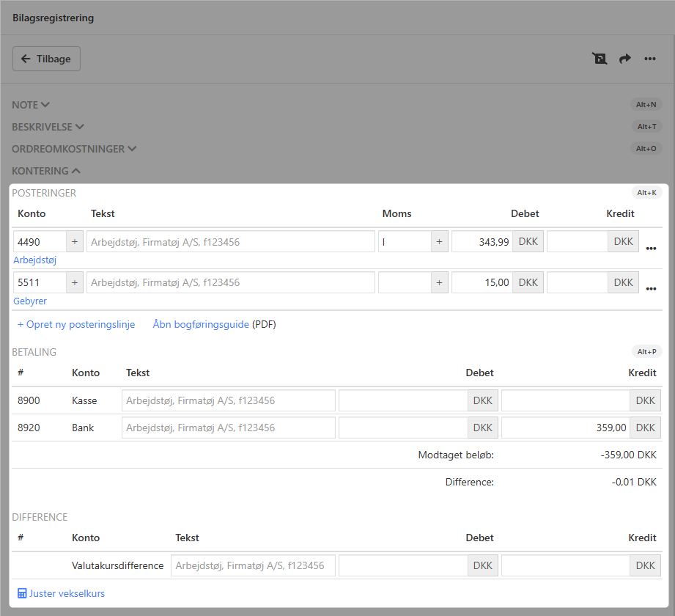675x616 pixels.
Task: Open the header three-dot more menu
Action: pyautogui.click(x=649, y=59)
